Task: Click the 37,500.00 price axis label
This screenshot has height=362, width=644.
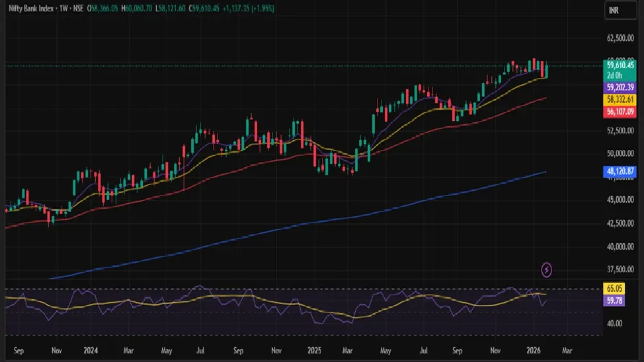Action: [620, 270]
